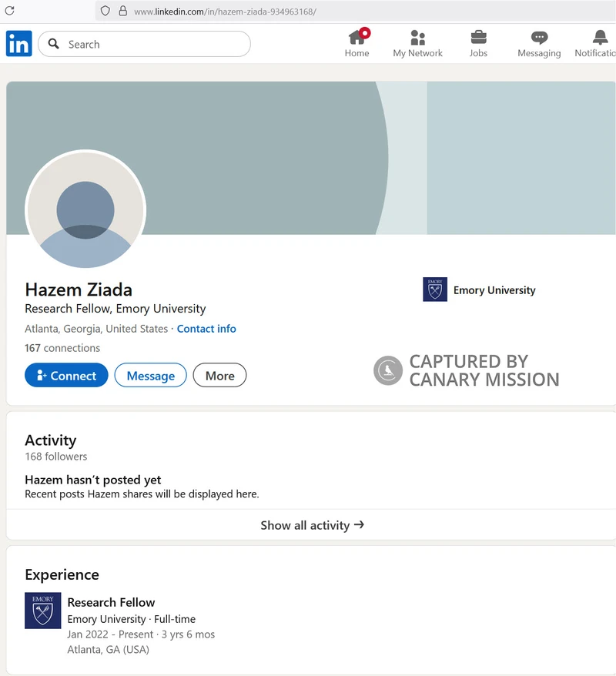This screenshot has height=676, width=616.
Task: Click Hazem hasn't posted yet text
Action: click(x=92, y=480)
